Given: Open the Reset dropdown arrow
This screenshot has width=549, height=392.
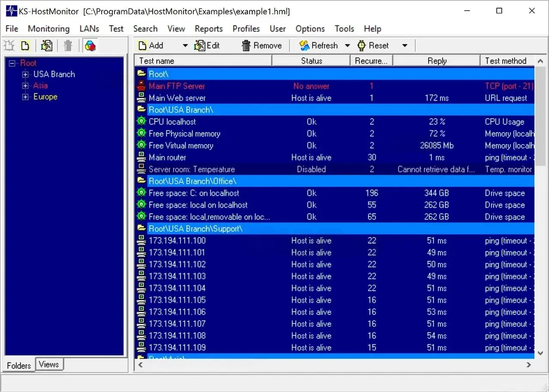Looking at the screenshot, I should click(x=404, y=45).
